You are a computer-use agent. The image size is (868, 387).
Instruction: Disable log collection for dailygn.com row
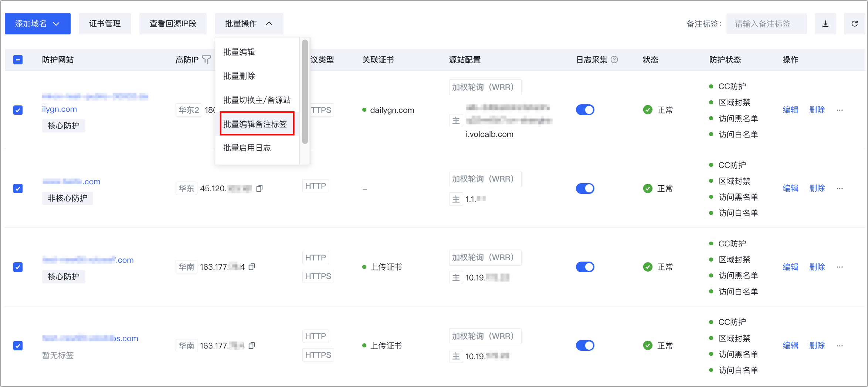point(585,110)
